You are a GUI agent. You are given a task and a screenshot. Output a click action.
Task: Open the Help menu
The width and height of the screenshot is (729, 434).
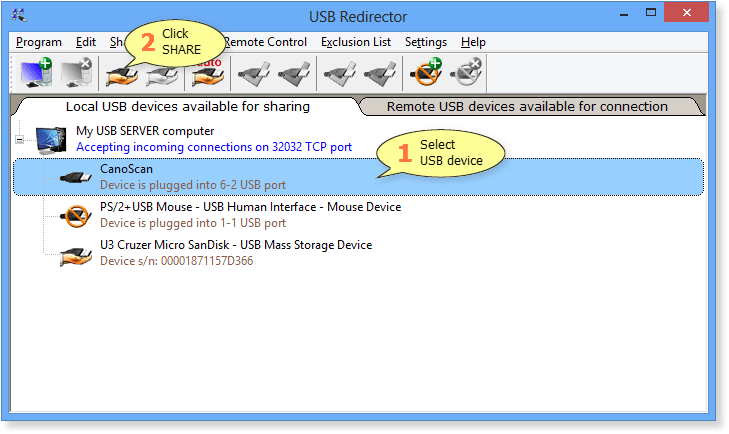pos(473,42)
